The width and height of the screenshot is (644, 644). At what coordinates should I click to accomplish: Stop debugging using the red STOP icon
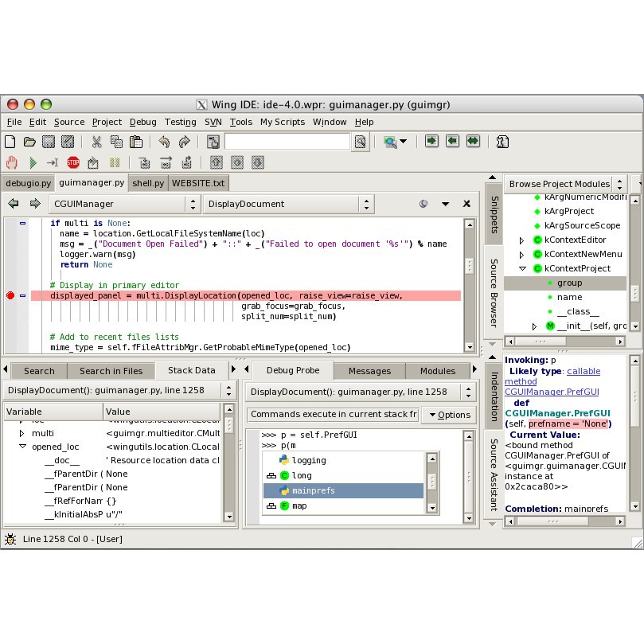(73, 162)
